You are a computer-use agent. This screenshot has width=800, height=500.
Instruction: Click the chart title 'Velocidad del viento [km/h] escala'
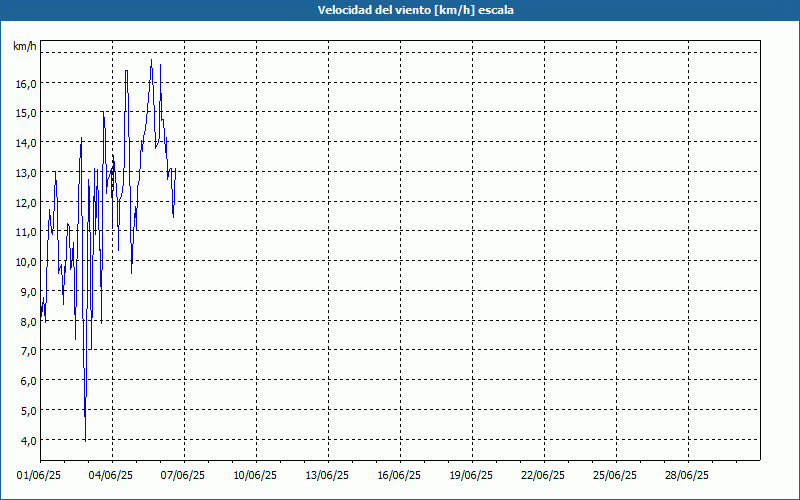click(x=415, y=10)
